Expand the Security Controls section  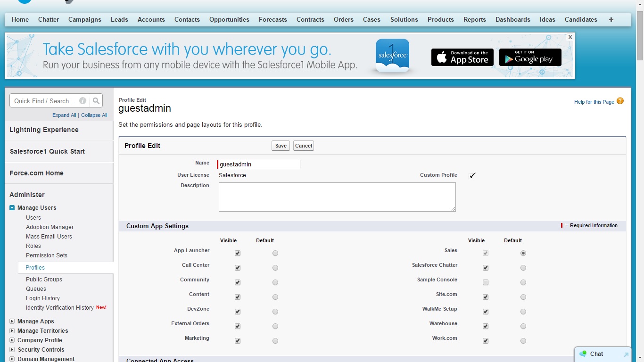pyautogui.click(x=12, y=350)
